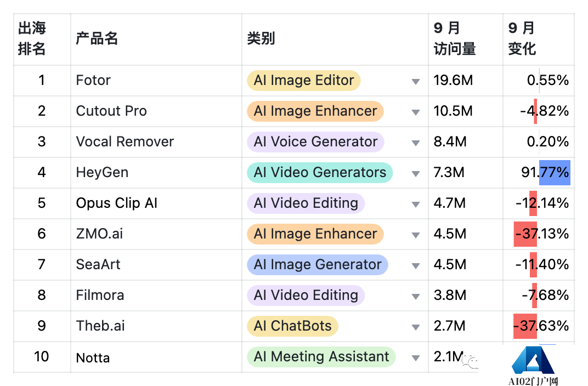This screenshot has width=588, height=386.
Task: Select the 4.7M visits cell
Action: (465, 203)
